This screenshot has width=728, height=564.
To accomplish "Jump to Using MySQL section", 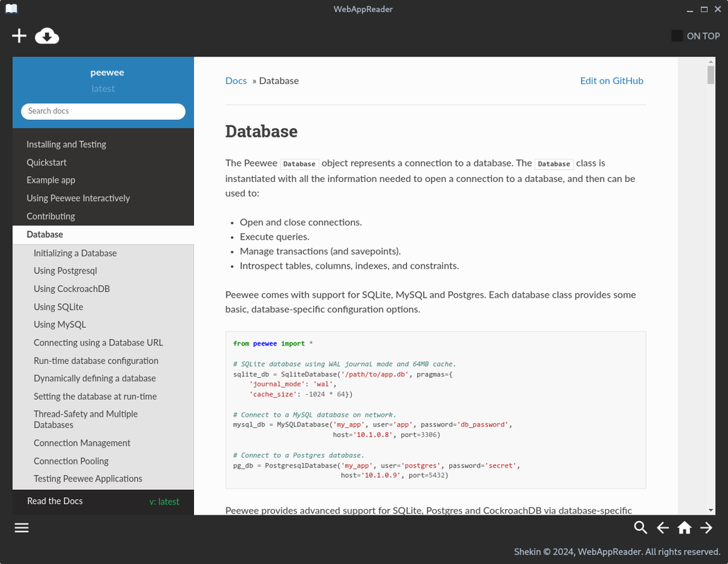I will point(60,325).
